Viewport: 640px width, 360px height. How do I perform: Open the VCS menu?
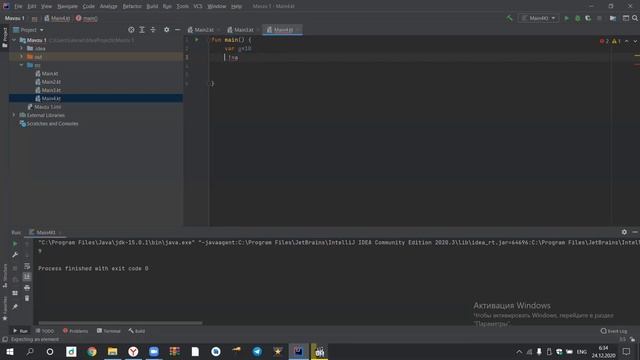click(198, 6)
